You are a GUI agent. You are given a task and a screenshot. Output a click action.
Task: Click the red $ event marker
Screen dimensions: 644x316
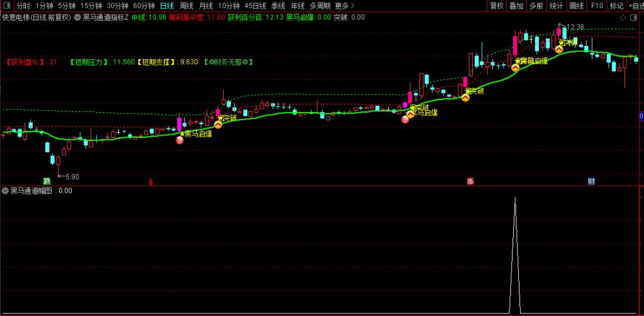[x=150, y=182]
